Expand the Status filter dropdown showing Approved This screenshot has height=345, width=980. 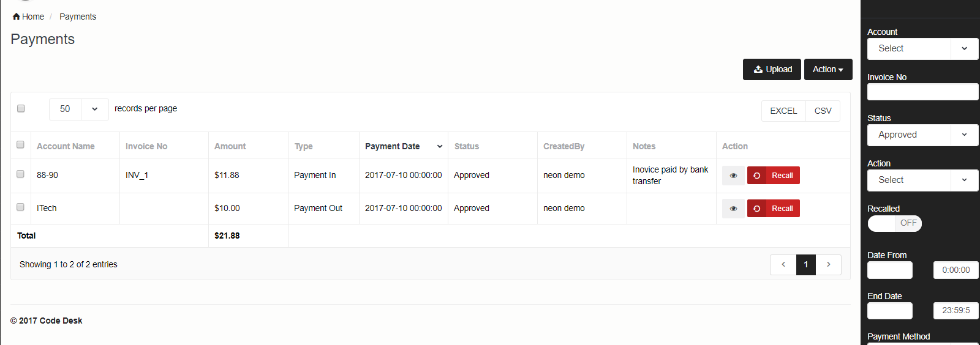coord(922,135)
